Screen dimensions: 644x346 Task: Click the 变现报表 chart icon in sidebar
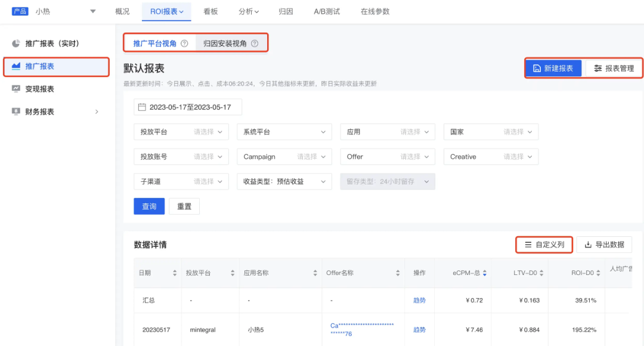click(16, 89)
